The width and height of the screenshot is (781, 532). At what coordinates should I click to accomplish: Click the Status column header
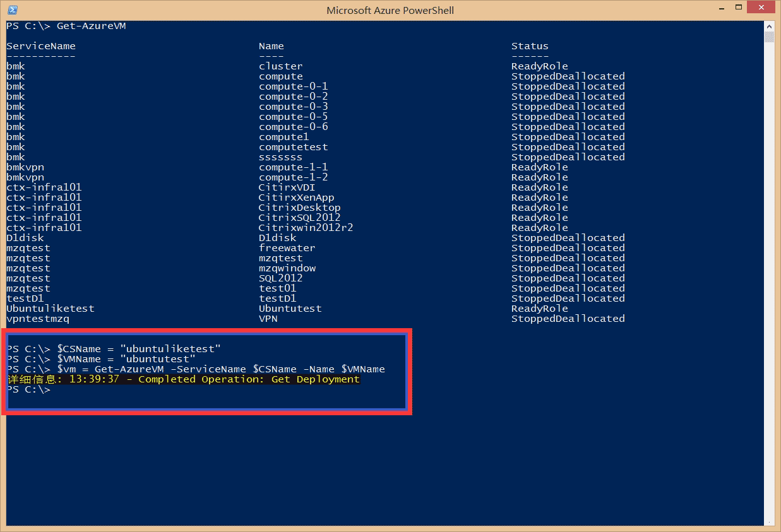(530, 46)
